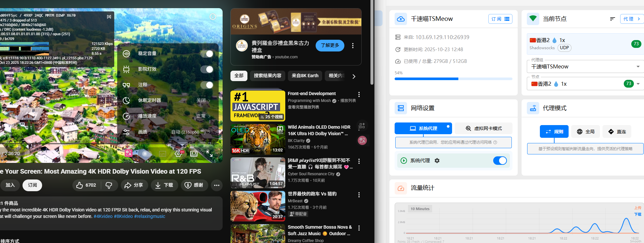Image resolution: width=644 pixels, height=243 pixels.
Task: Open the 节点 香港2 dropdown
Action: click(638, 84)
